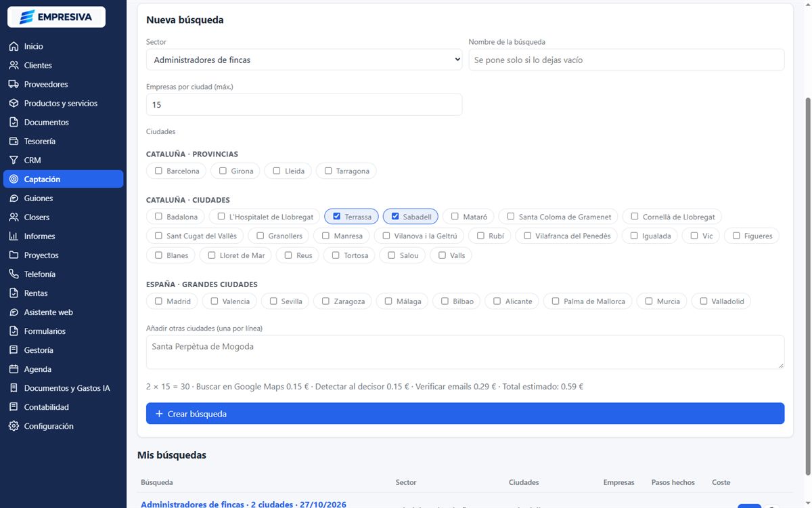Screen dimensions: 812x508
Task: Click the Contabilidad ledger icon
Action: [14, 407]
